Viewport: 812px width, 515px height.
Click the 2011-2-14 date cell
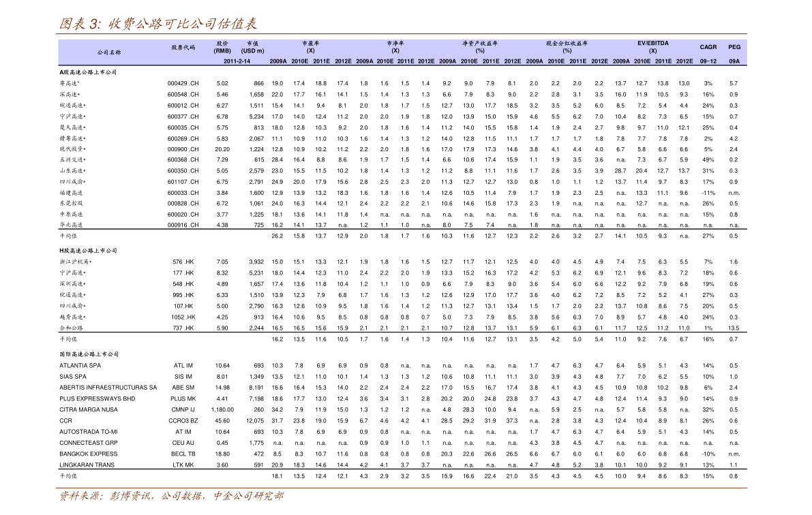click(x=237, y=61)
